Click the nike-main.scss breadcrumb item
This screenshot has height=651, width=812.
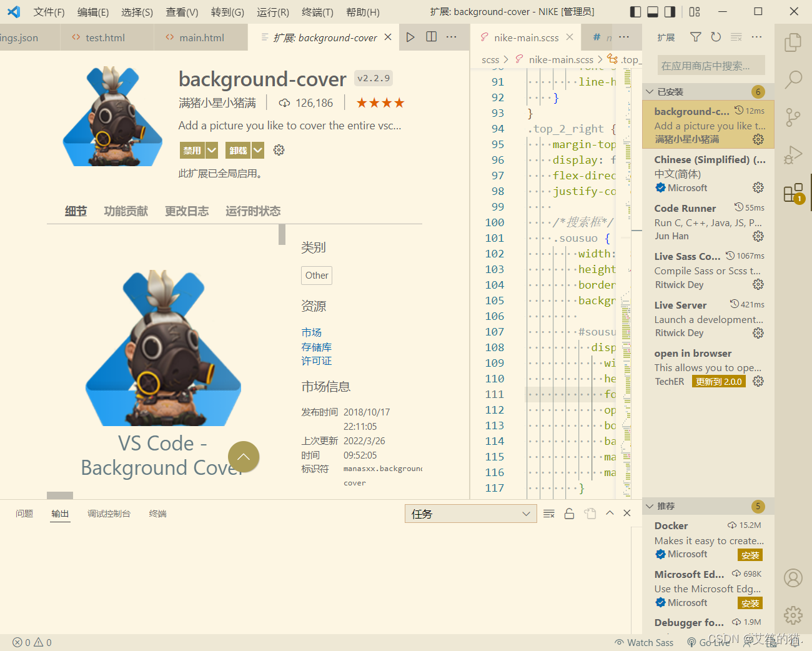(x=561, y=60)
